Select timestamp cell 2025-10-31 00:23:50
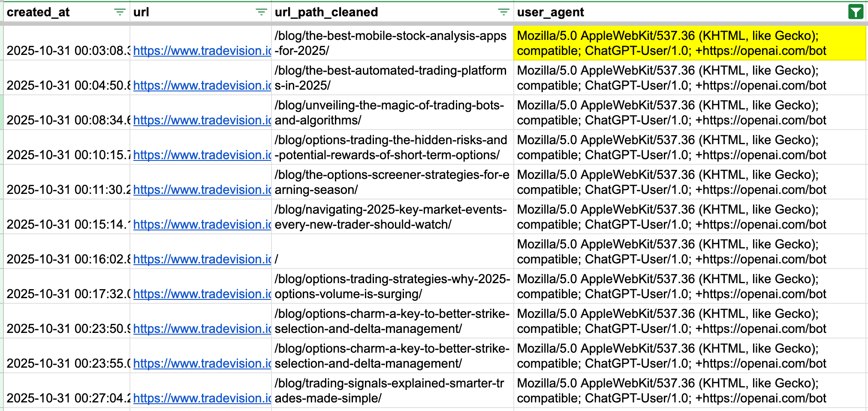The height and width of the screenshot is (411, 868). pos(66,321)
